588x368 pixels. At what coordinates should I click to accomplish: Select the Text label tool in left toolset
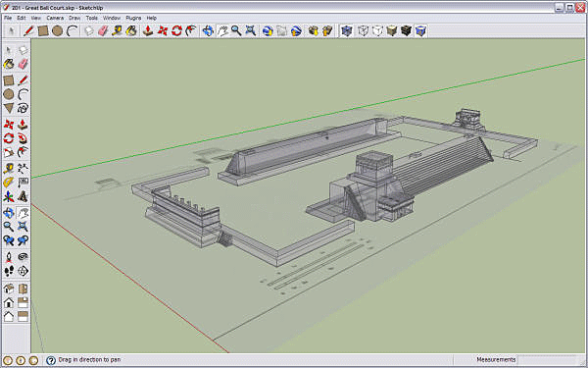tap(23, 183)
